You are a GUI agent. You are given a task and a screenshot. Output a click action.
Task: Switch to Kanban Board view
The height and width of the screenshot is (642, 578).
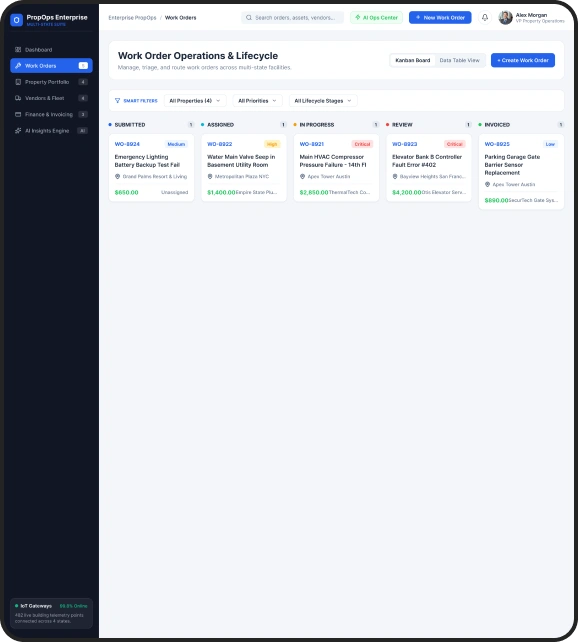(x=413, y=60)
